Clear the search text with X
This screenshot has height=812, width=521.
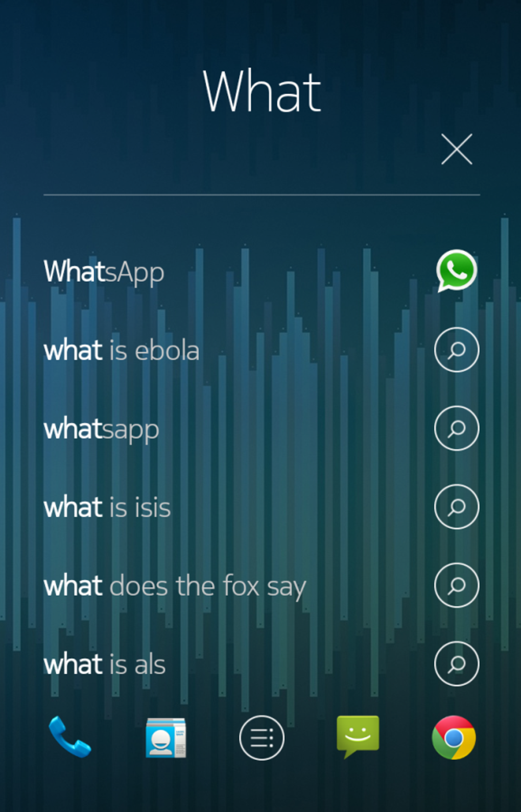(x=457, y=149)
